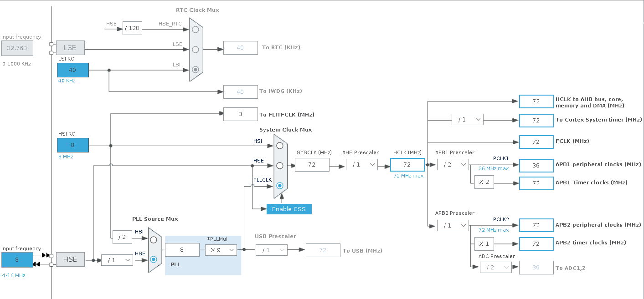Click the HSI RC 8 block
The image size is (644, 299).
coord(73,145)
